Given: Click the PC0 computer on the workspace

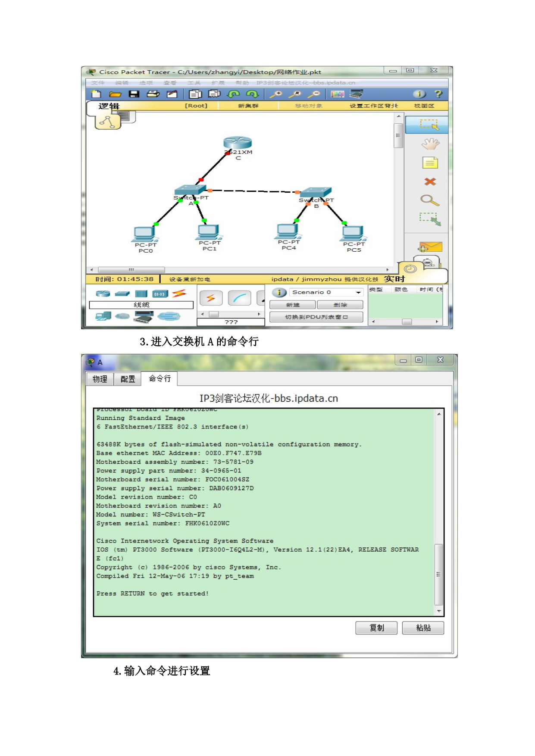Looking at the screenshot, I should coord(144,234).
